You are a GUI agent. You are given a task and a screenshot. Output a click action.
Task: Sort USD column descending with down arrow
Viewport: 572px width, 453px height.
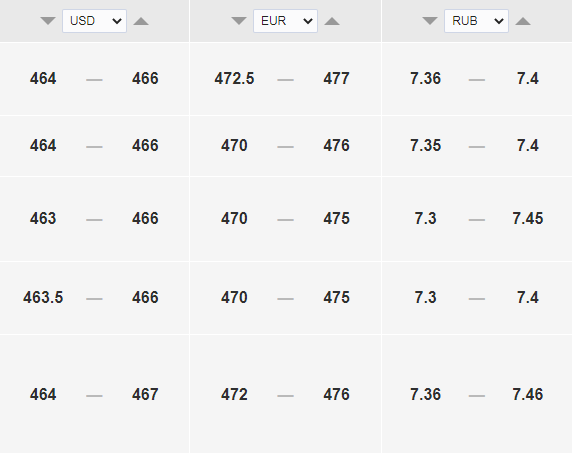click(48, 21)
